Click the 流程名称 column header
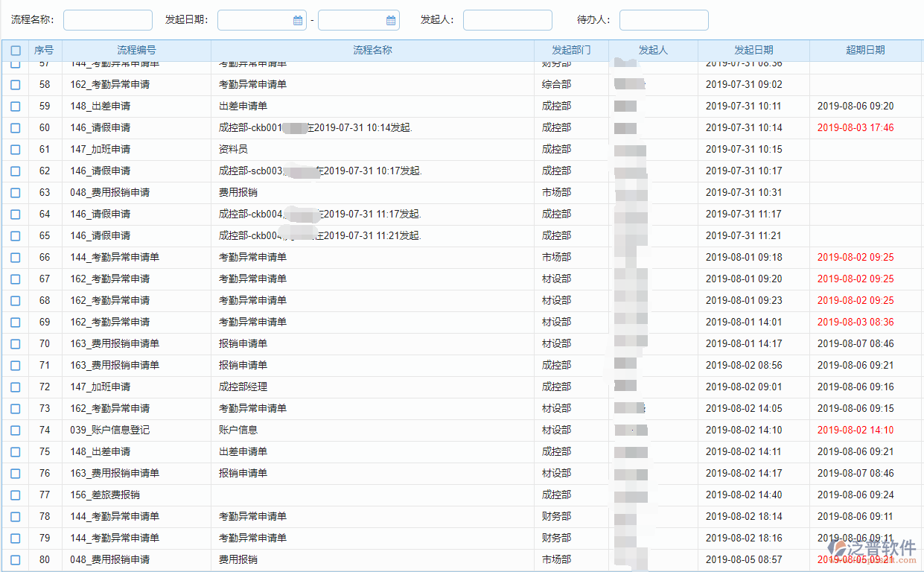Screen dimensions: 924x572 click(372, 51)
